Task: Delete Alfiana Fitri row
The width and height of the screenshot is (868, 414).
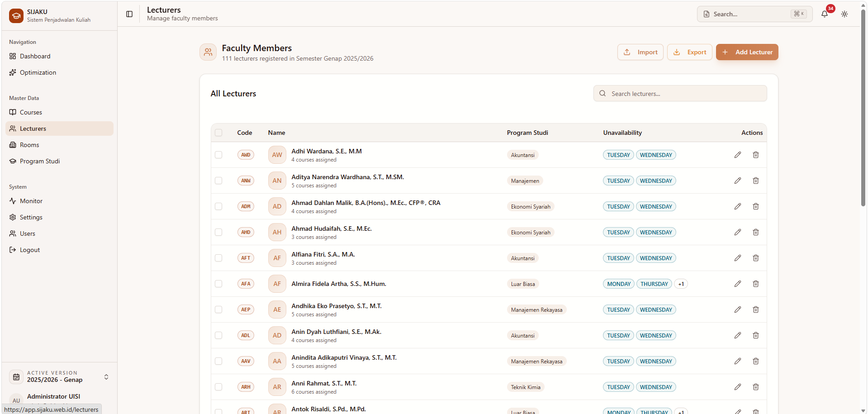Action: [x=756, y=258]
